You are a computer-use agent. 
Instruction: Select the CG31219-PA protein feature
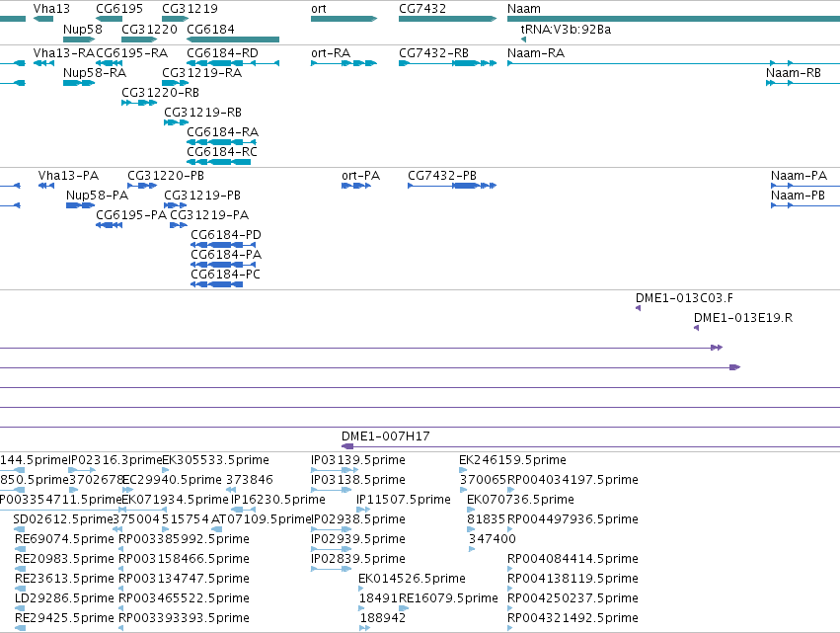click(x=179, y=225)
